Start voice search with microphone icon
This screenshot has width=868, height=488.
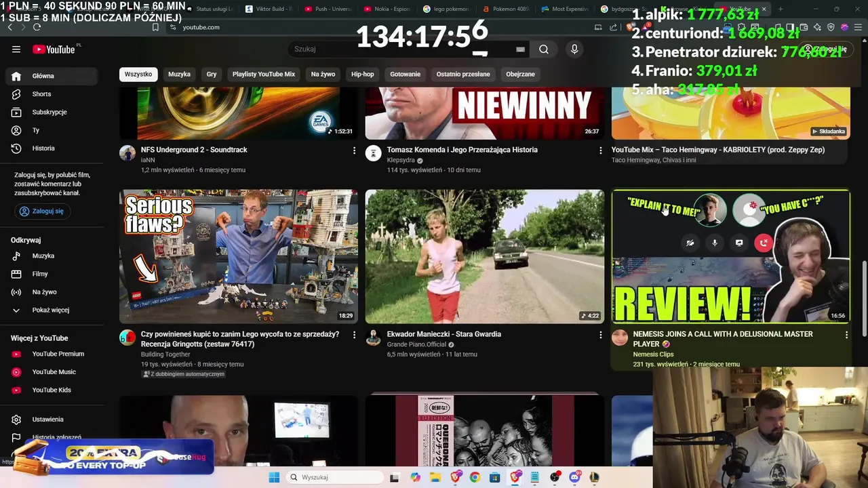pos(574,49)
